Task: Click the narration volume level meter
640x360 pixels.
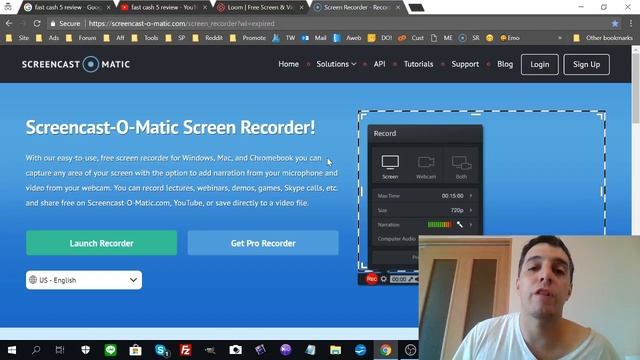Action: tap(440, 224)
